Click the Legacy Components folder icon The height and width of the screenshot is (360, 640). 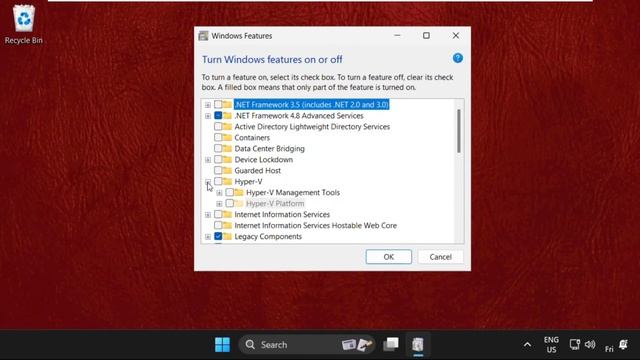227,236
